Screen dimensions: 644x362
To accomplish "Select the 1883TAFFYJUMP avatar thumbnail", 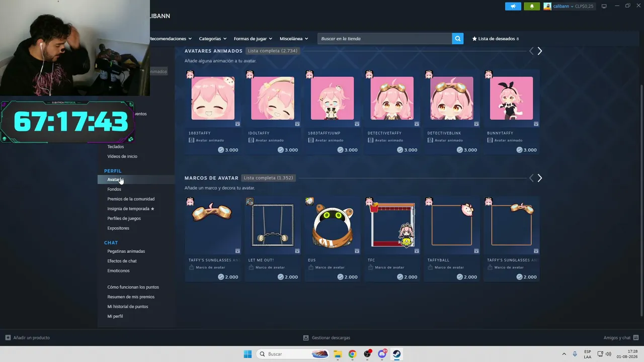I will [x=332, y=99].
